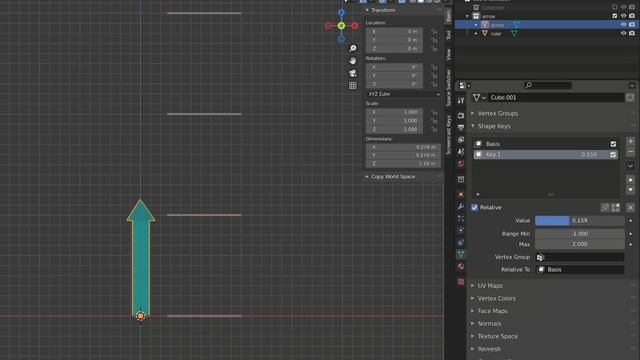Lock Rotation Y with its padlock icon

coord(434,76)
